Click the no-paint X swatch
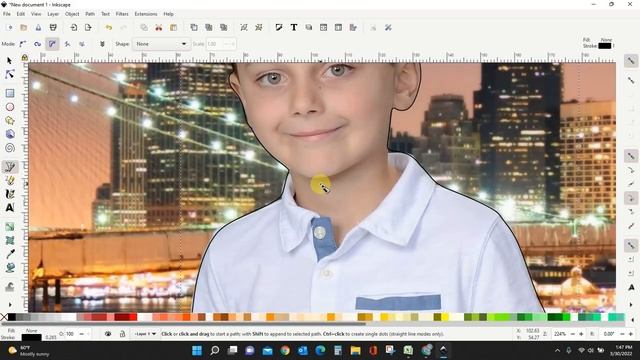This screenshot has height=360, width=640. [x=4, y=317]
